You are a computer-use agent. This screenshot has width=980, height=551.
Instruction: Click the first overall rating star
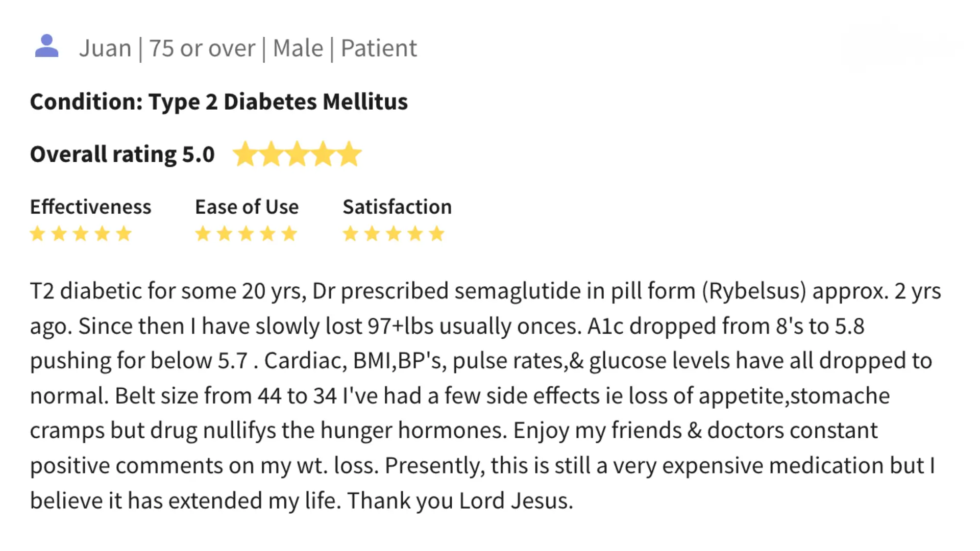coord(245,154)
